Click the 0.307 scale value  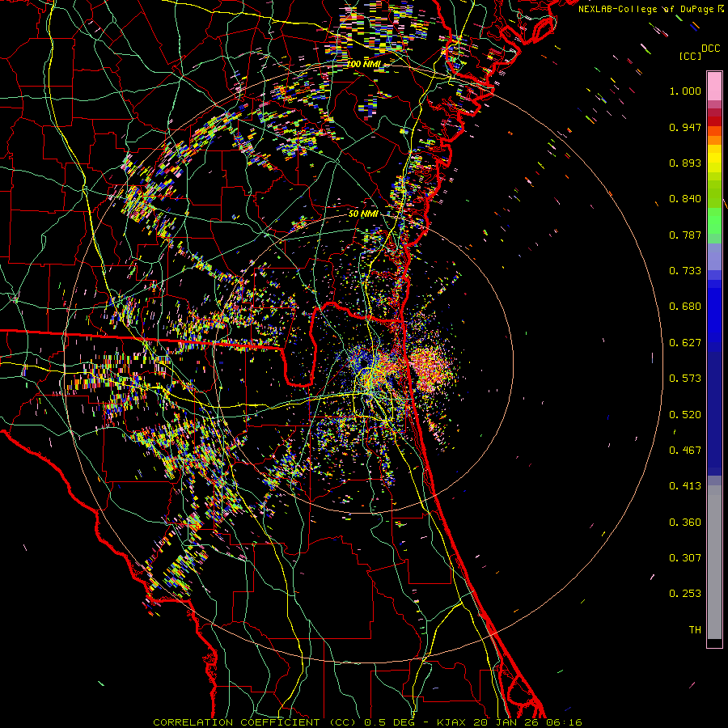pyautogui.click(x=685, y=558)
